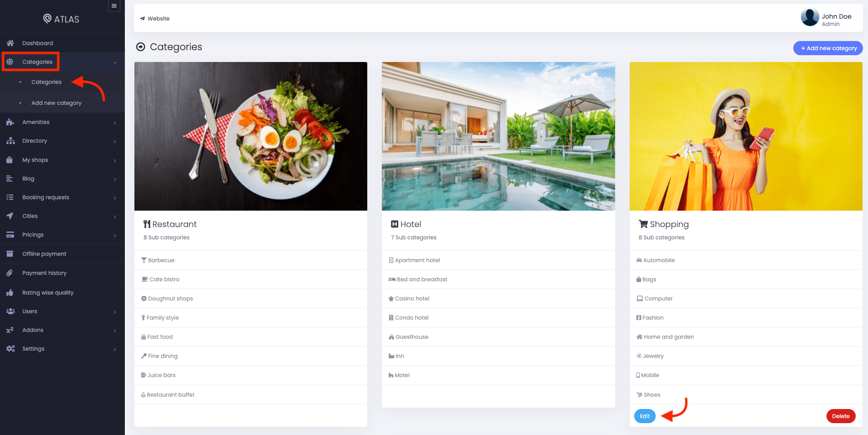
Task: Open the Dashboard menu item
Action: tap(62, 43)
